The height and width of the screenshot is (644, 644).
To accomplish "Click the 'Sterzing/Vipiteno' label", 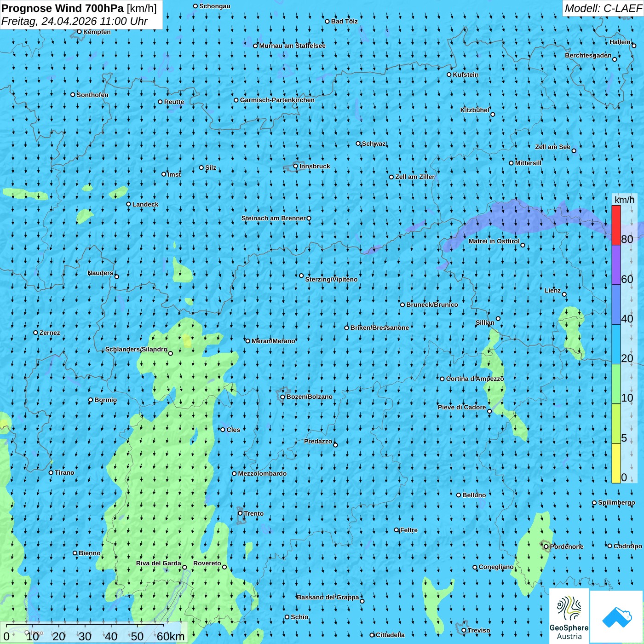I will pyautogui.click(x=331, y=279).
